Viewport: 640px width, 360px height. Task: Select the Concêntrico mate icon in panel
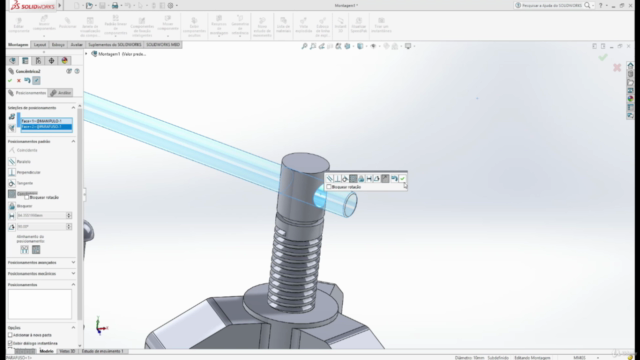click(12, 194)
